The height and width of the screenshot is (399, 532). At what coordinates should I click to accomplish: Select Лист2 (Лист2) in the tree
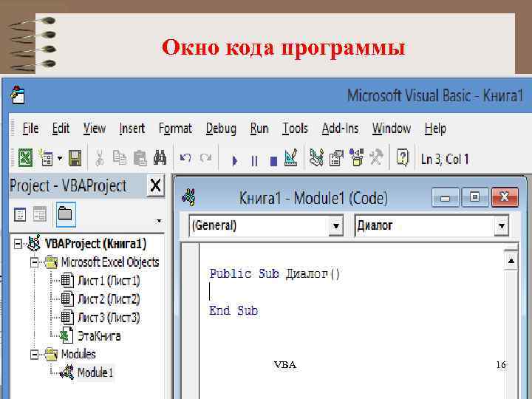point(109,299)
